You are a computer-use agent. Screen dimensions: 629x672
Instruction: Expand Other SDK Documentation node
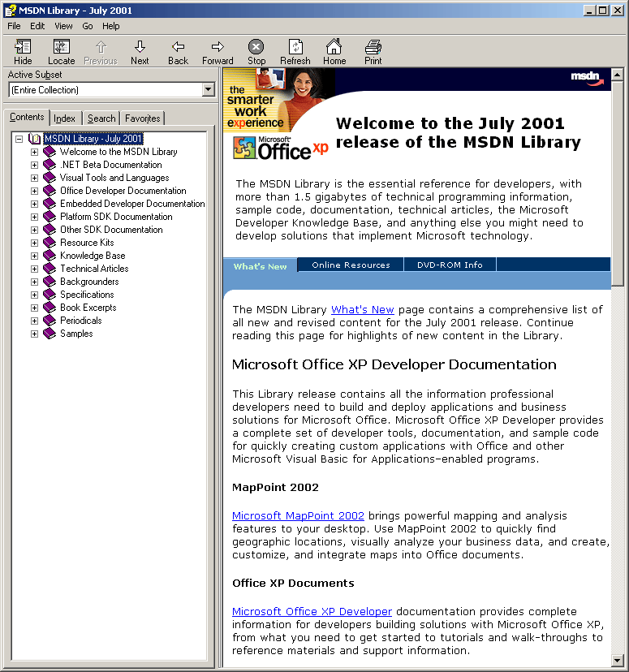pos(34,230)
